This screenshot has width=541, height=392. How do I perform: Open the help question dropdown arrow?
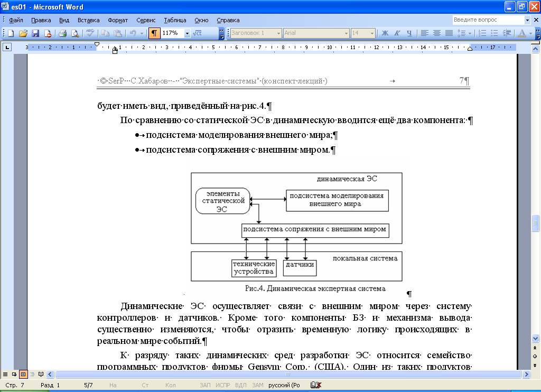[527, 20]
